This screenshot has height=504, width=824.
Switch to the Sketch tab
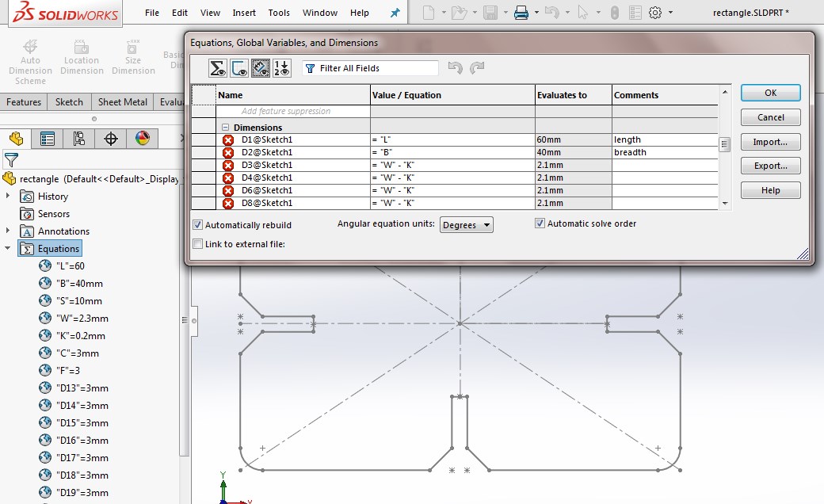(x=69, y=102)
